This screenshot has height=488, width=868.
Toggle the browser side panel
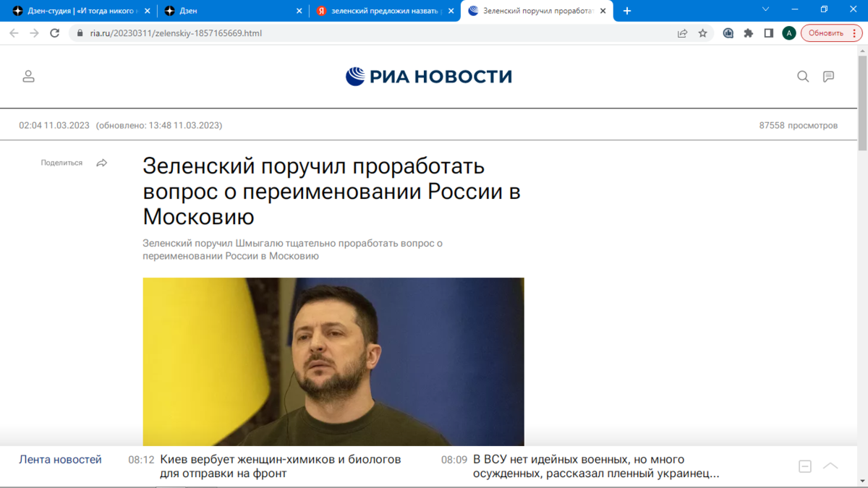click(769, 33)
